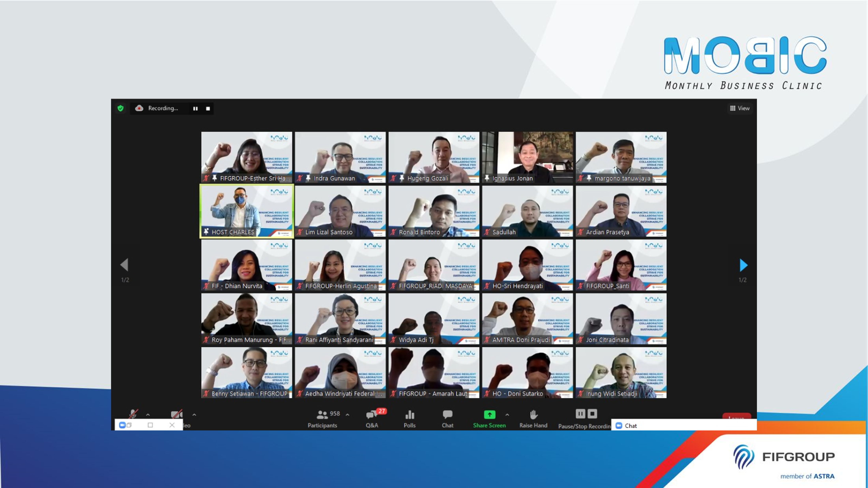Click the cloud Recording indicator icon
This screenshot has height=488, width=868.
[x=139, y=108]
